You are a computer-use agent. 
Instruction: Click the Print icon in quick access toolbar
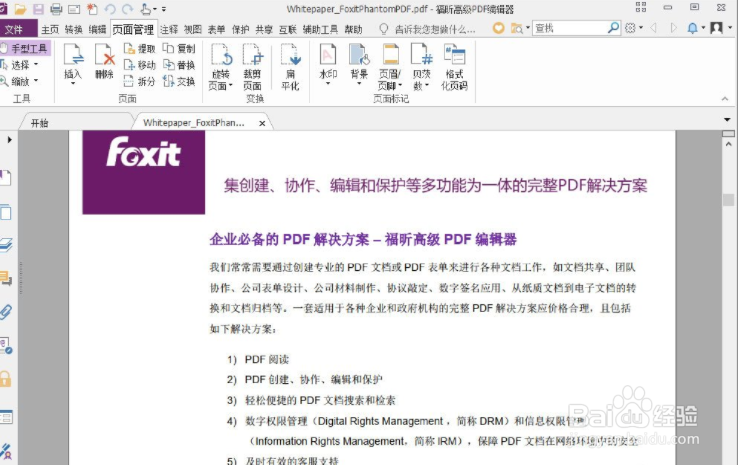click(56, 9)
